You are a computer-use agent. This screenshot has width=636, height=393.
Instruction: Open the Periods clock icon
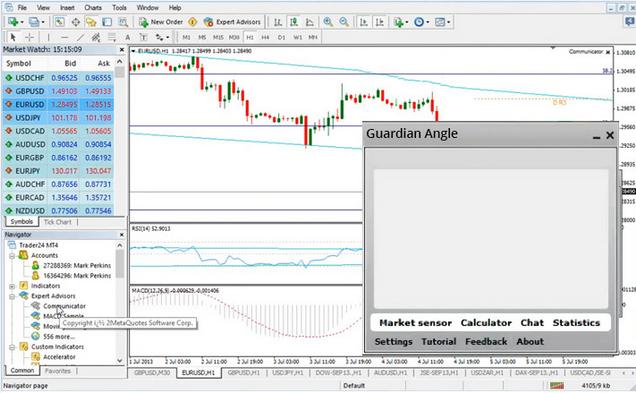419,22
